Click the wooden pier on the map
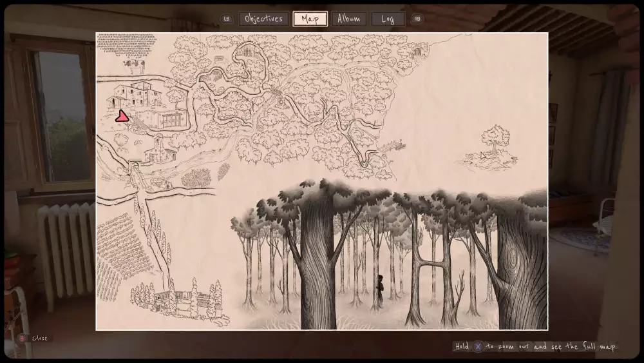 tap(391, 146)
